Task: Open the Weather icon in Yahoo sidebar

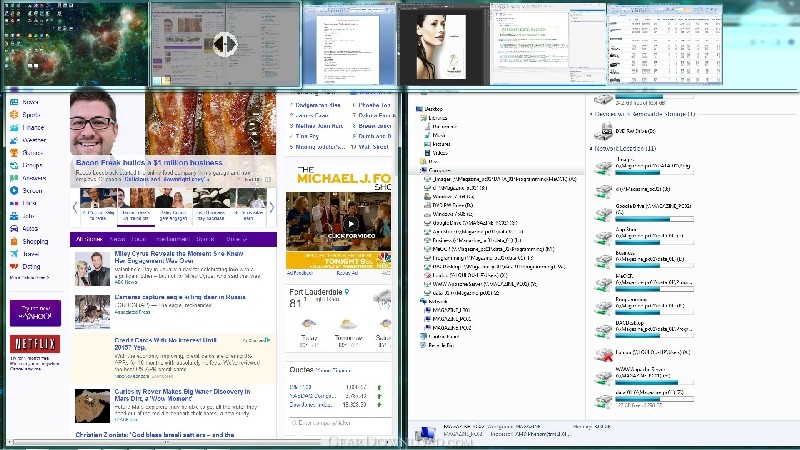Action: pyautogui.click(x=14, y=140)
